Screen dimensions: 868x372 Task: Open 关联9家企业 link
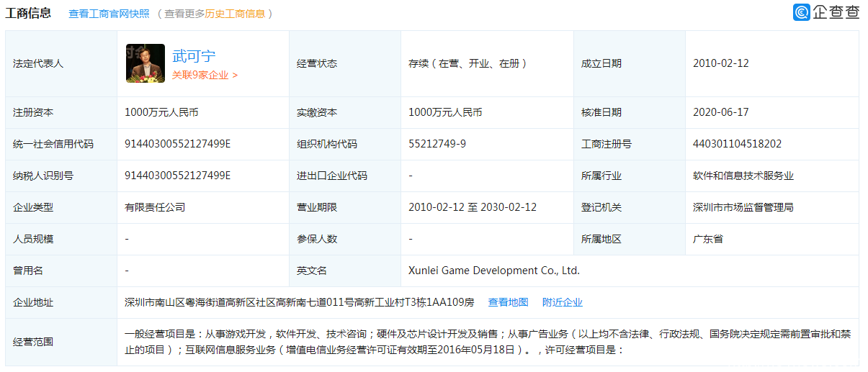tap(205, 75)
